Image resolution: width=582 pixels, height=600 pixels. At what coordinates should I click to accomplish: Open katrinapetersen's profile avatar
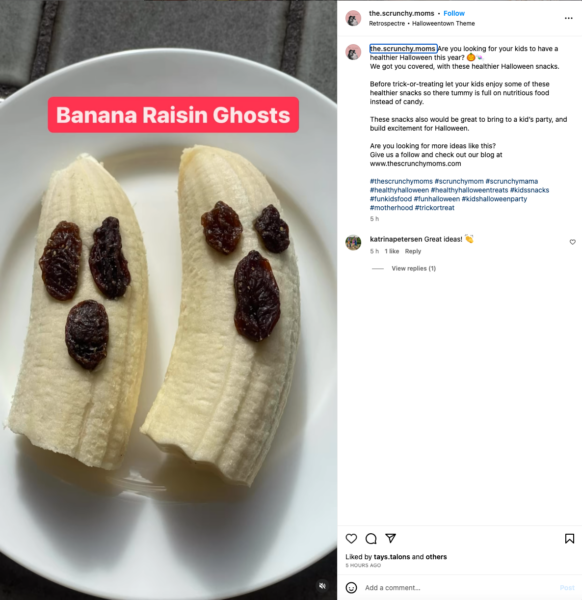tap(353, 243)
